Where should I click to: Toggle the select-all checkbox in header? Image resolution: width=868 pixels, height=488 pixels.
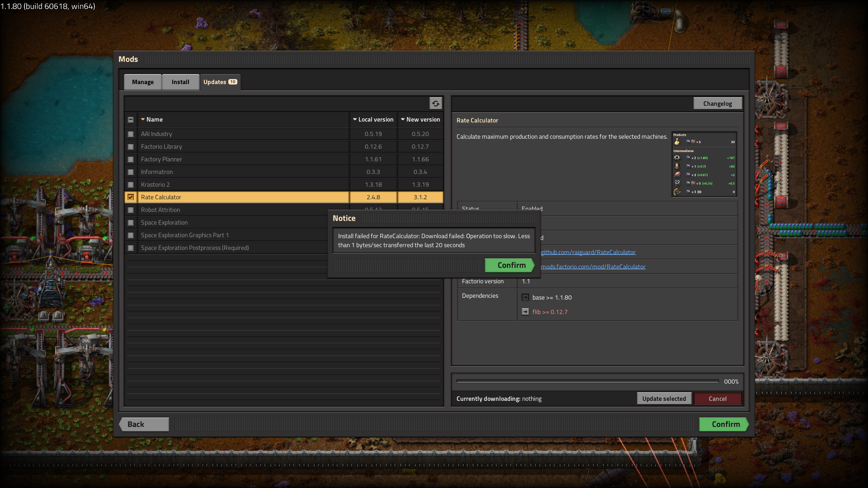click(131, 120)
